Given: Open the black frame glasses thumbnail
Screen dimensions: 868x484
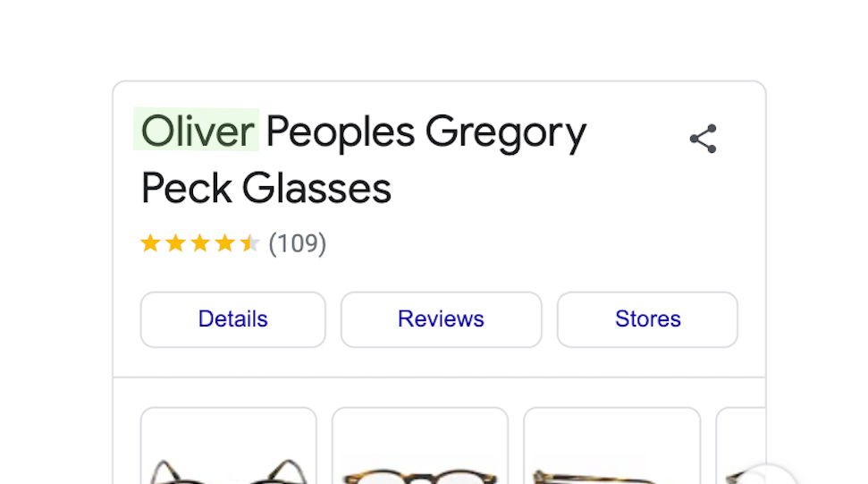Looking at the screenshot, I should point(229,446).
